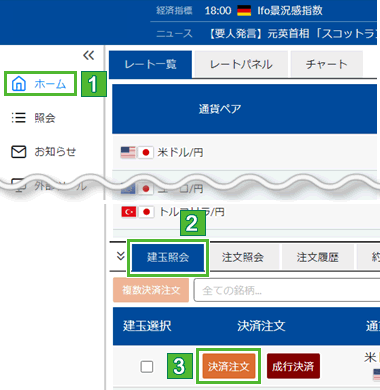The height and width of the screenshot is (390, 380).
Task: Switch to the 建玉照会 tab
Action: point(168,257)
